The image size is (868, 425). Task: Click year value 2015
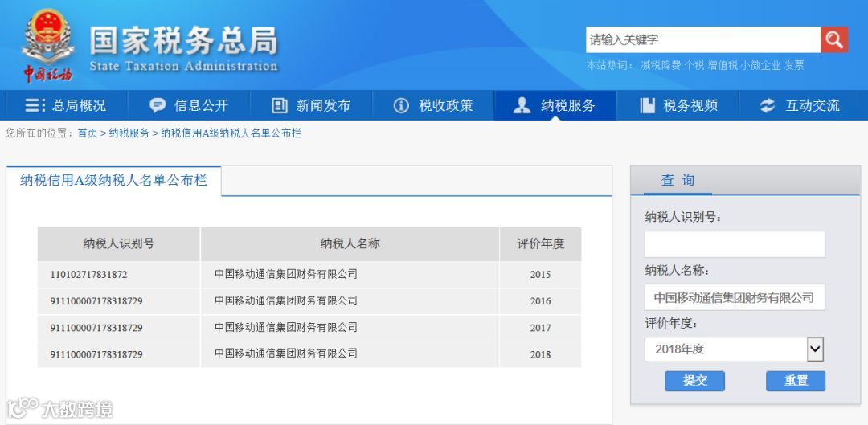(540, 275)
